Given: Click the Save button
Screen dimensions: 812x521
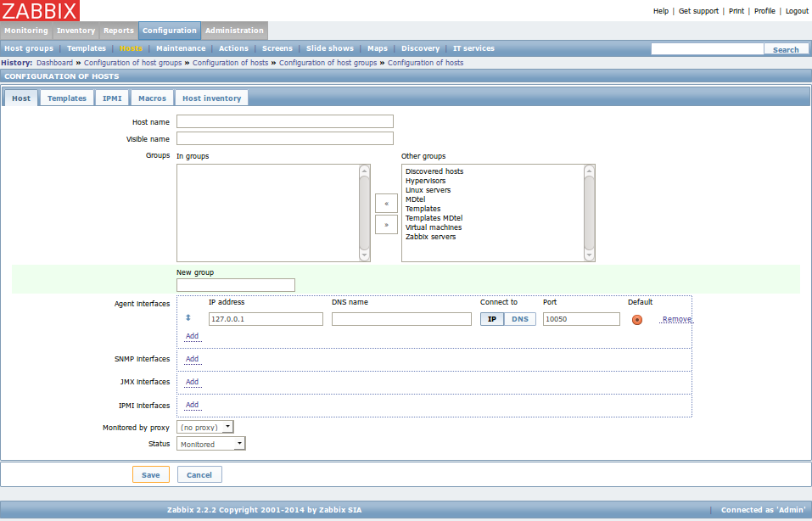Looking at the screenshot, I should [151, 475].
